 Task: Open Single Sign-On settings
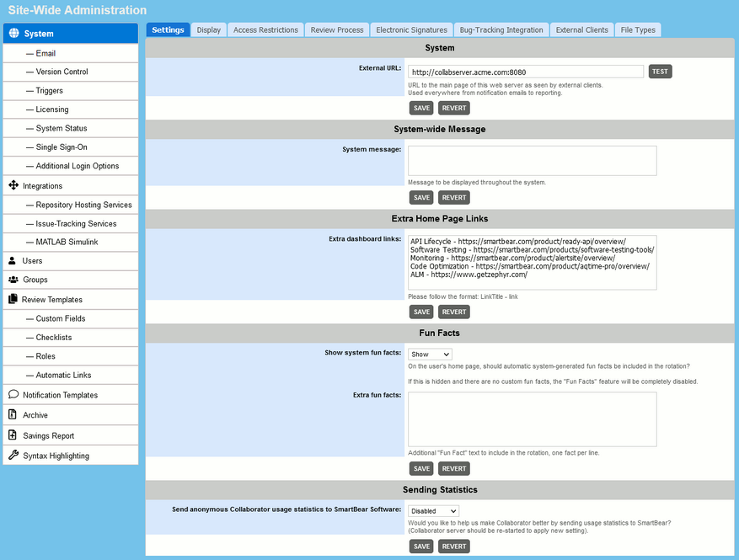[71, 147]
